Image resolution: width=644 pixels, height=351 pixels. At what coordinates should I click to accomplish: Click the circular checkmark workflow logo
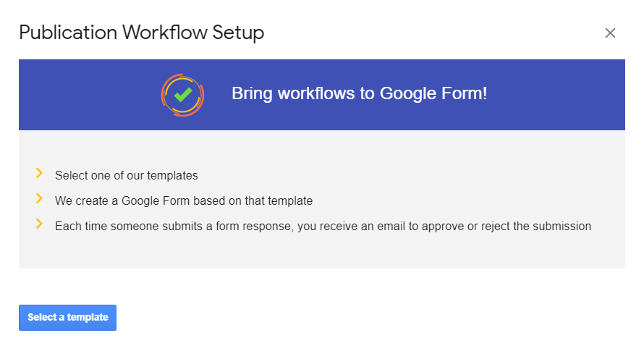tap(182, 95)
